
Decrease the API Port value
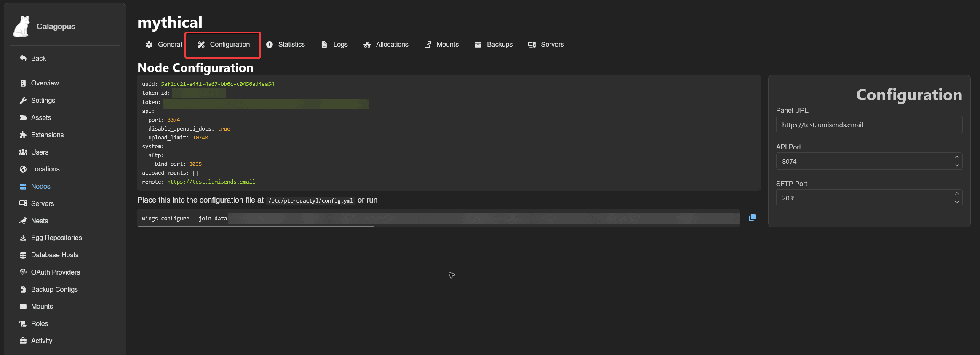(x=956, y=165)
